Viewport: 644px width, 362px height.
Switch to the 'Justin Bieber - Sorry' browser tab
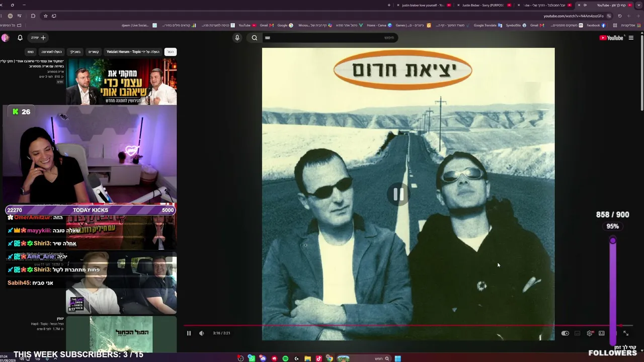pos(483,5)
